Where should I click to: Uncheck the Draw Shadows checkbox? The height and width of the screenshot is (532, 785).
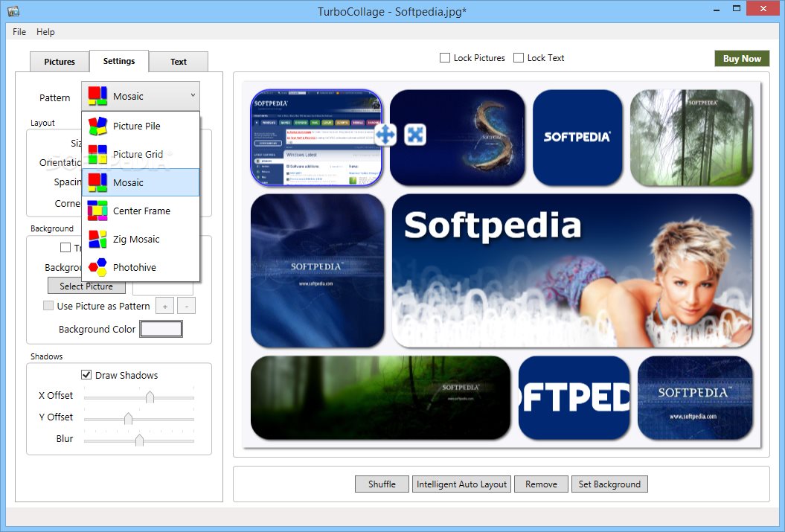tap(86, 375)
